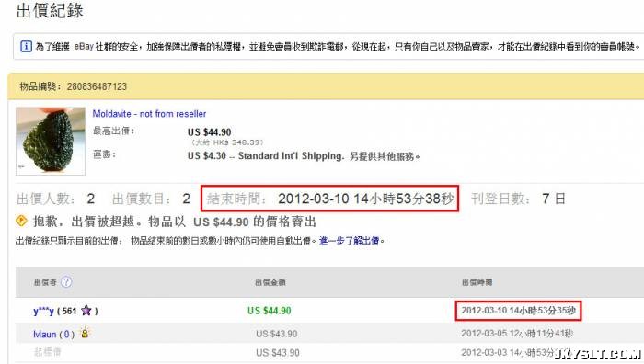Click the blue info icon in notice bar
644x364 pixels.
(x=26, y=46)
